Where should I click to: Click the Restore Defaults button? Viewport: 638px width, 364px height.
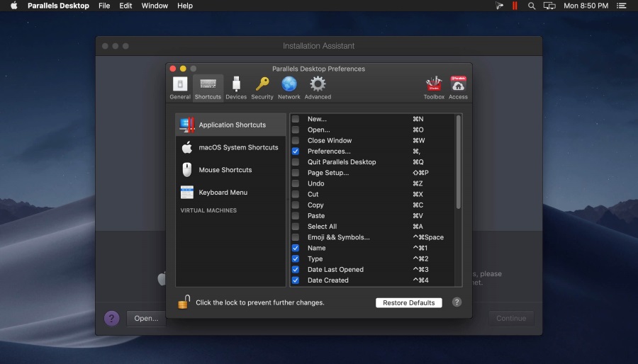pyautogui.click(x=408, y=302)
